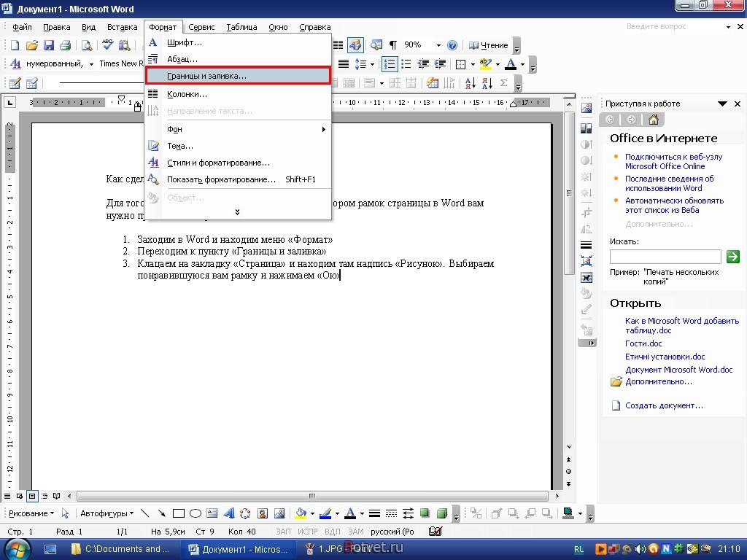Select Oval tool on Drawing toolbar
This screenshot has width=747, height=560.
196,513
